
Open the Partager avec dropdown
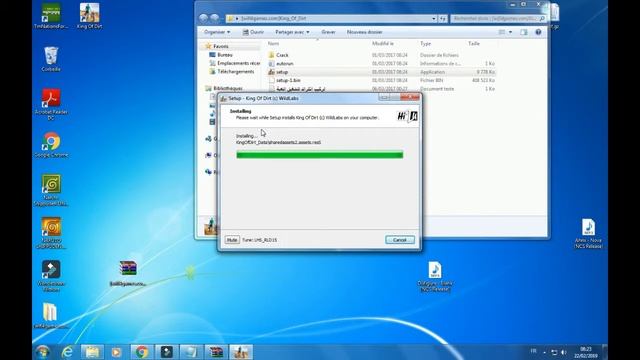point(292,32)
